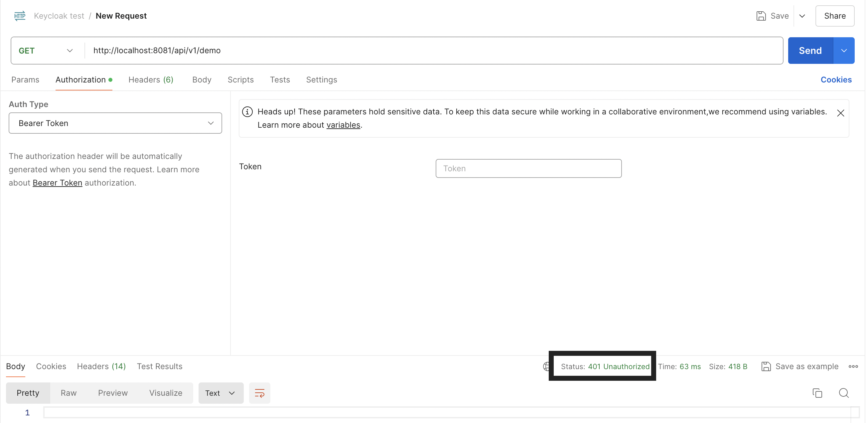Viewport: 868px width, 423px height.
Task: Click the Token input field
Action: (x=528, y=169)
